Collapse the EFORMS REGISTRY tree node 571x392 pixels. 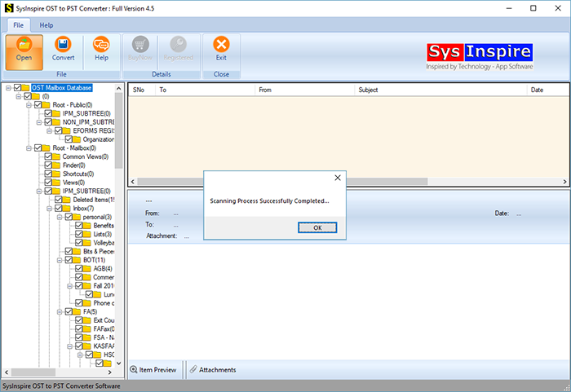pos(49,131)
